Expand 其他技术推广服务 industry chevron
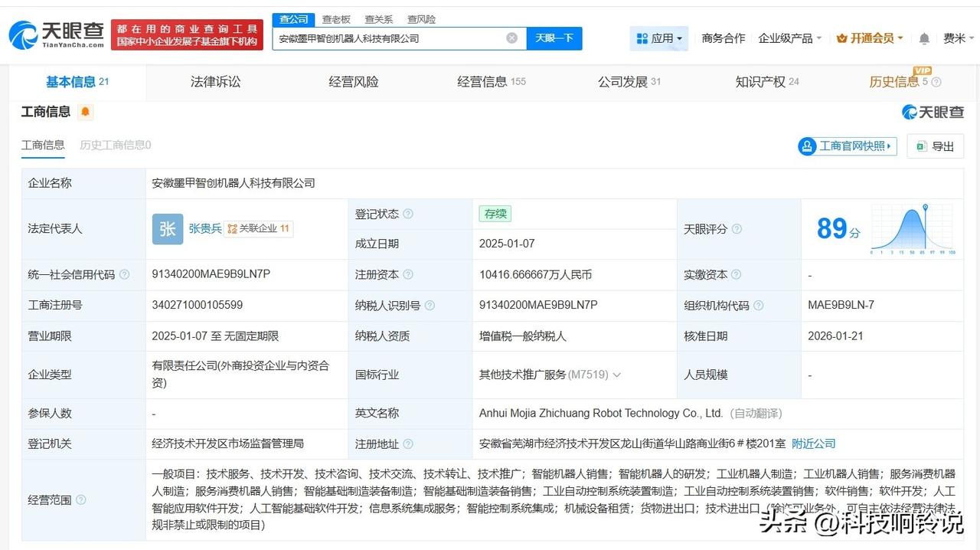 (617, 375)
